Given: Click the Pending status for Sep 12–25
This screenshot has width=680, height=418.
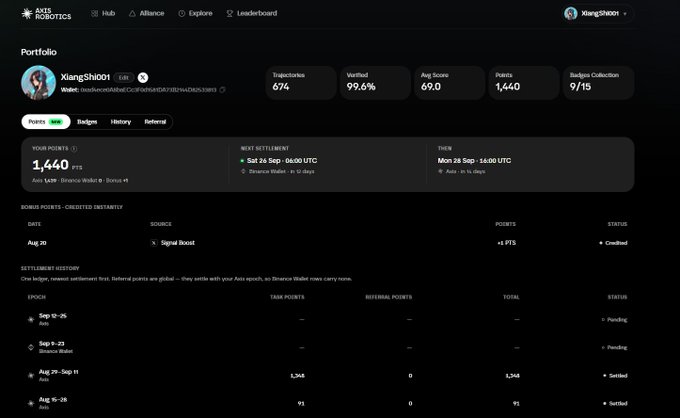Looking at the screenshot, I should [615, 320].
